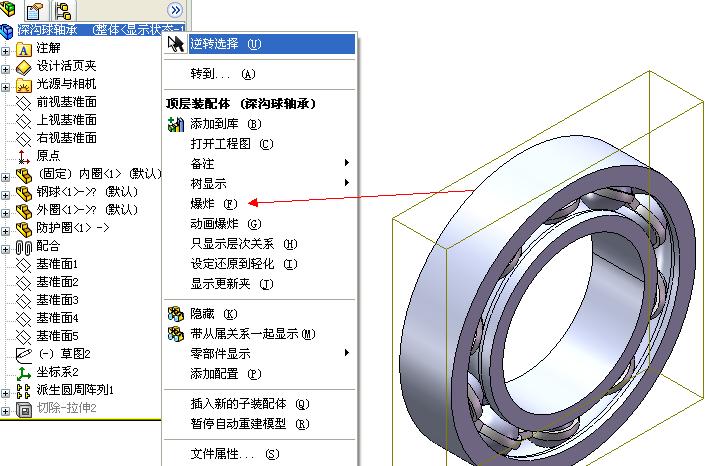726x466 pixels.
Task: Select the 基准面1 tree item
Action: pyautogui.click(x=57, y=264)
